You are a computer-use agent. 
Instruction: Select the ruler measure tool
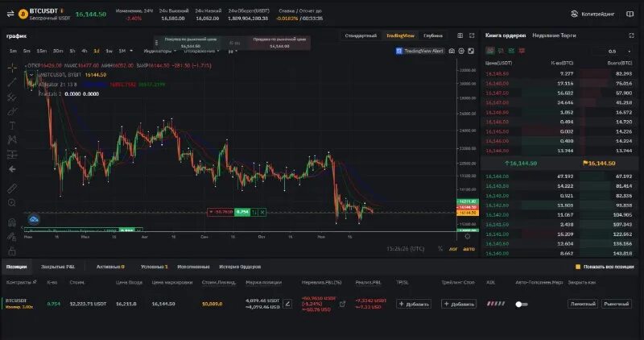(x=12, y=189)
